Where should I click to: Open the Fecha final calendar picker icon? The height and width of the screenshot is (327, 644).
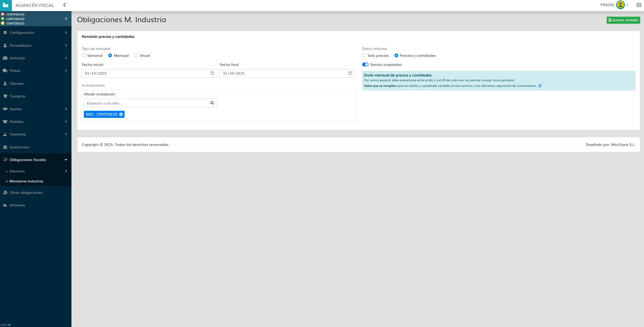click(x=350, y=73)
